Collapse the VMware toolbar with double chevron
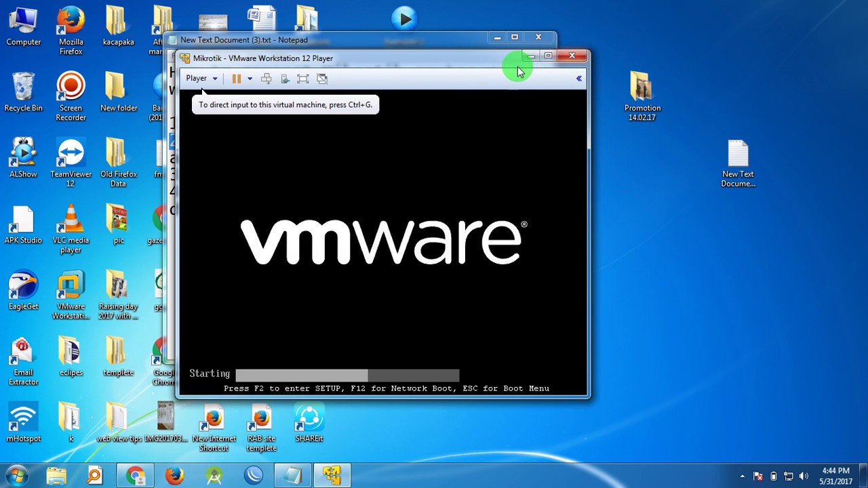The width and height of the screenshot is (868, 488). tap(579, 79)
